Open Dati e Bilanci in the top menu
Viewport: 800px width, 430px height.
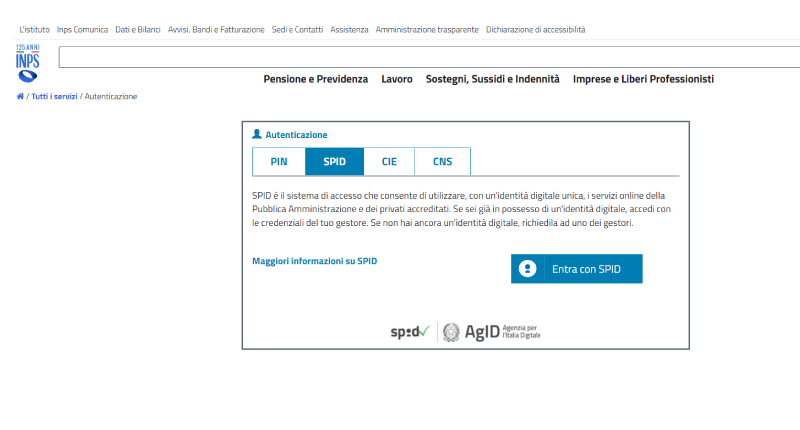pos(138,30)
